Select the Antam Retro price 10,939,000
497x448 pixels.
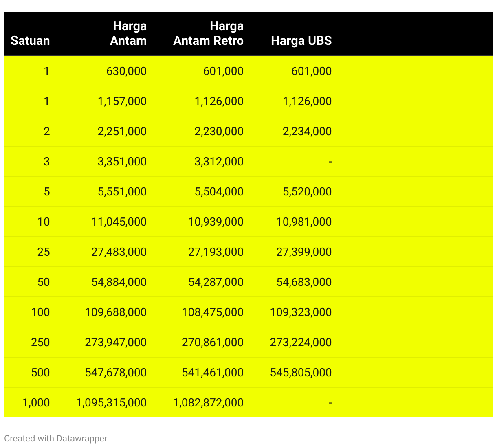pos(216,222)
